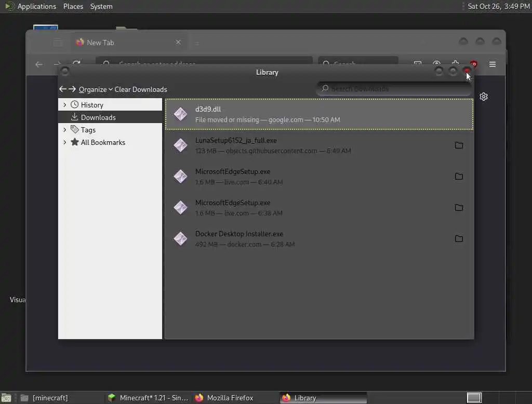Image resolution: width=532 pixels, height=404 pixels.
Task: Click the d3d9.dll file type icon
Action: pos(180,114)
